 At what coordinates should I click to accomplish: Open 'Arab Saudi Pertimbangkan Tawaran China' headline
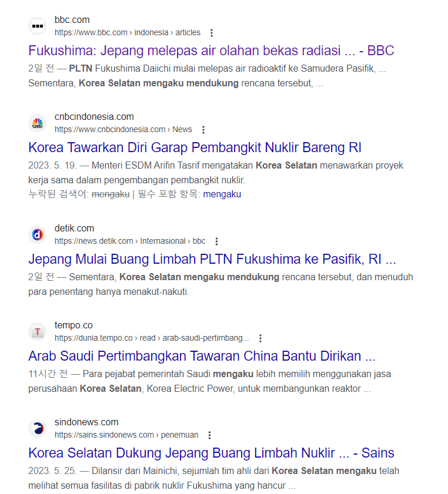click(202, 356)
